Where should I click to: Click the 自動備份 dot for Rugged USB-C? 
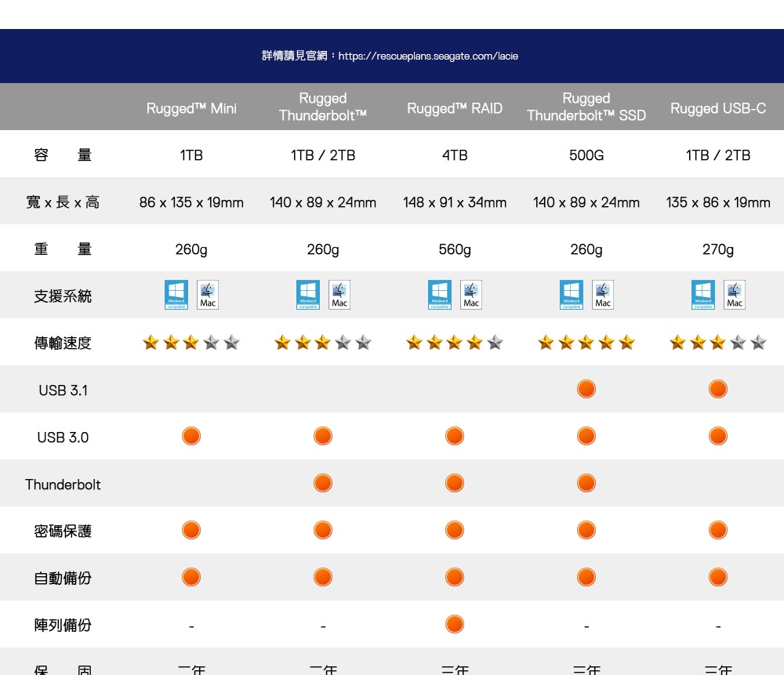coord(718,577)
